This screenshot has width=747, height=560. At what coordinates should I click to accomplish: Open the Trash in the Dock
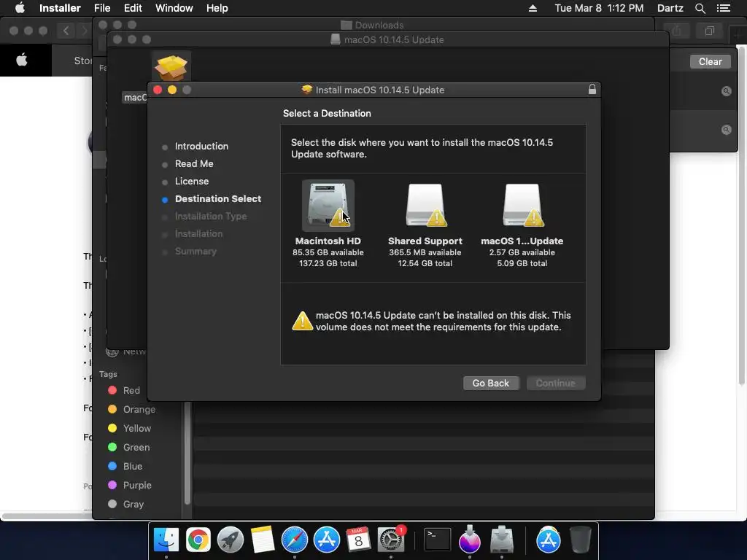point(580,540)
